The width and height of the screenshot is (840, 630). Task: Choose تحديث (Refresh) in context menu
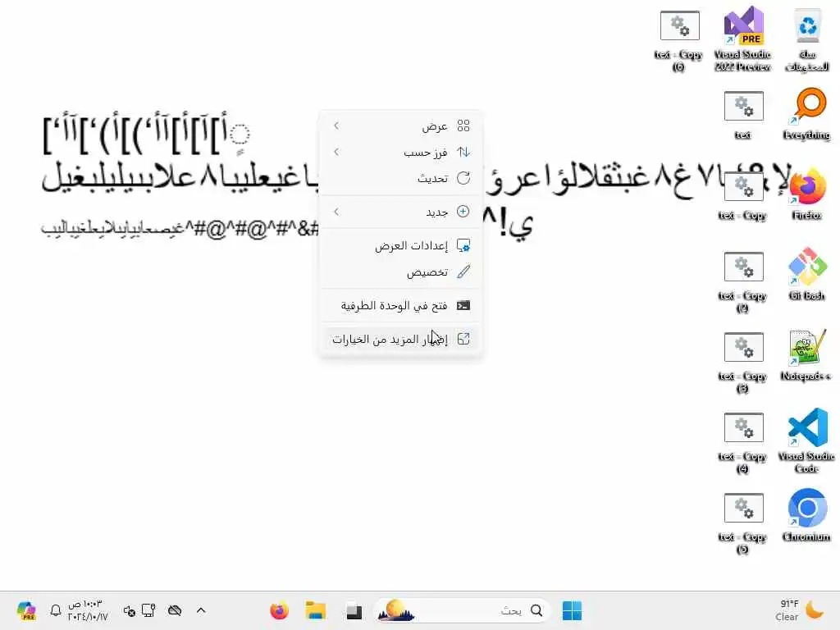pos(400,178)
